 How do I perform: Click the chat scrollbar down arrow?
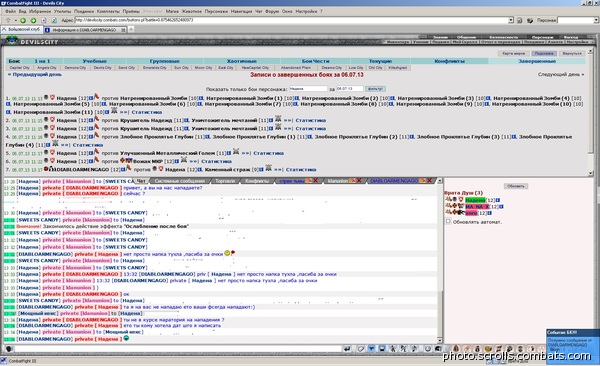(440, 340)
